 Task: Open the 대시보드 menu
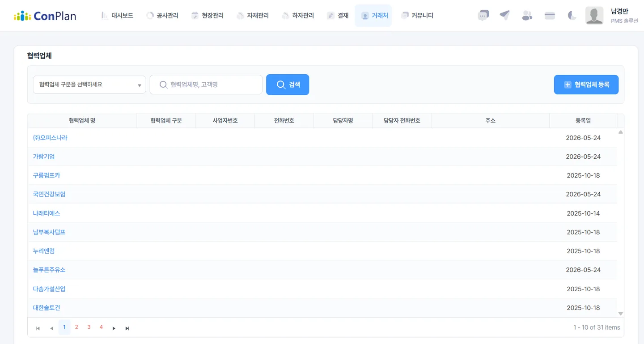[x=117, y=16]
